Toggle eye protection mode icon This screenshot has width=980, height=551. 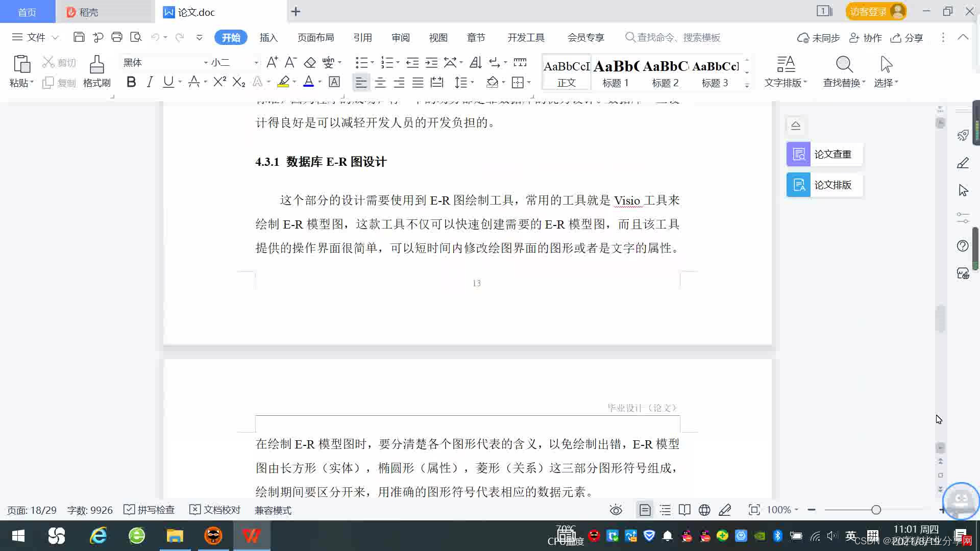click(616, 510)
